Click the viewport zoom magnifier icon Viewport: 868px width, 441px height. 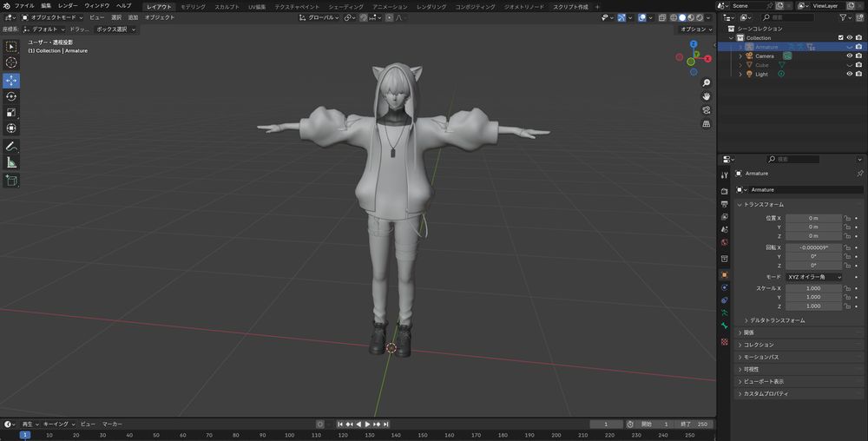[707, 83]
